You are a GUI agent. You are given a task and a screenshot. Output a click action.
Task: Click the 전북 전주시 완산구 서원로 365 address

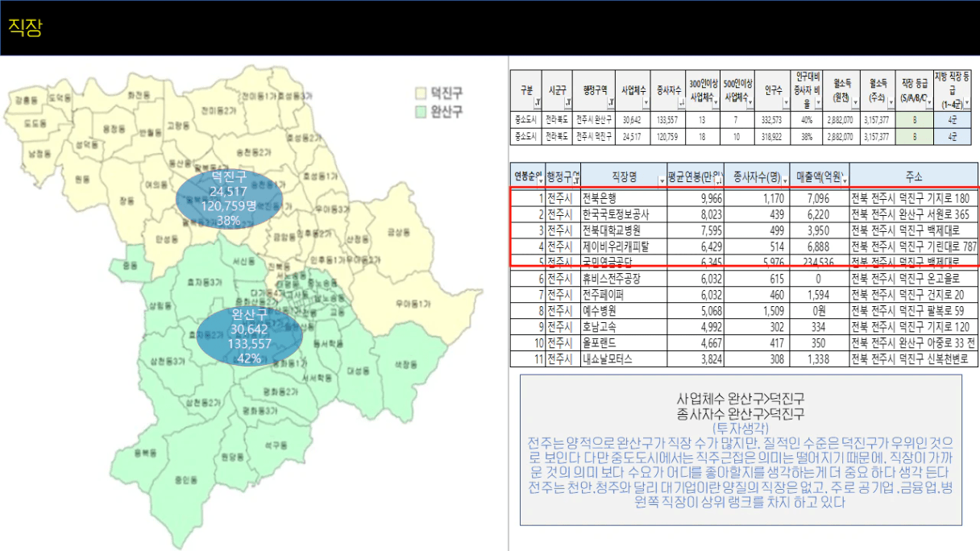[x=914, y=214]
